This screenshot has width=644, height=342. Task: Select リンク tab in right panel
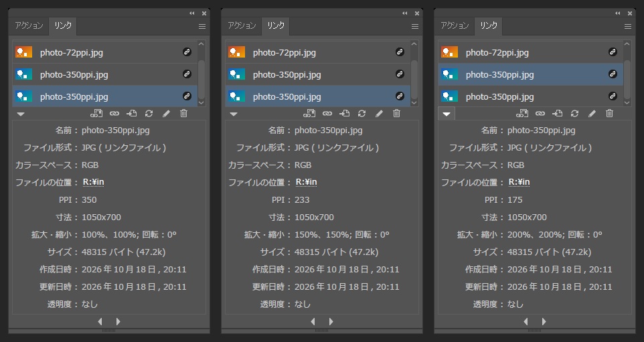coord(488,25)
